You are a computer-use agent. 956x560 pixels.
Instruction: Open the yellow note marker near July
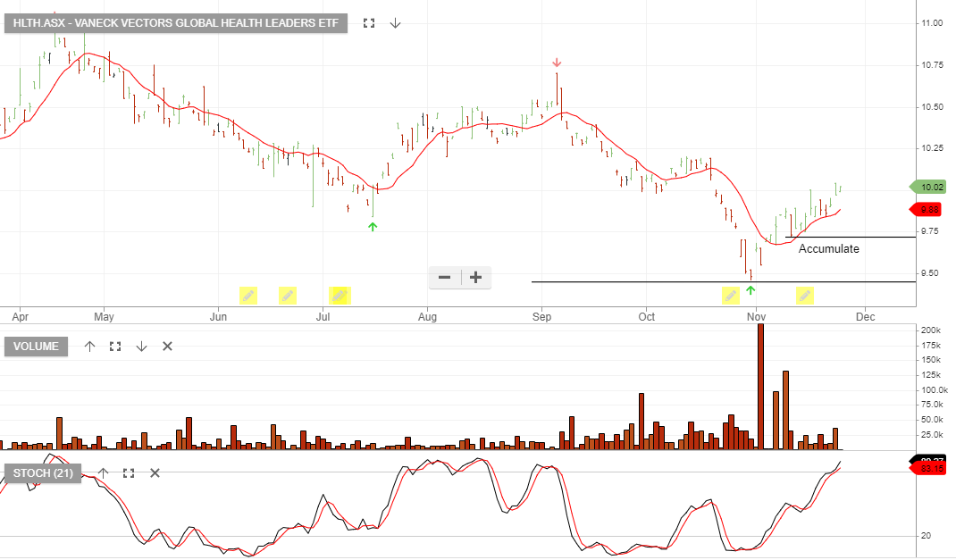coord(340,296)
